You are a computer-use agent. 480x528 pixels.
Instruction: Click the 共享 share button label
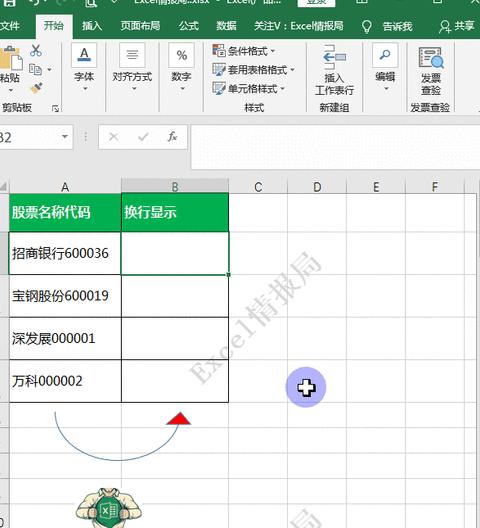(464, 26)
